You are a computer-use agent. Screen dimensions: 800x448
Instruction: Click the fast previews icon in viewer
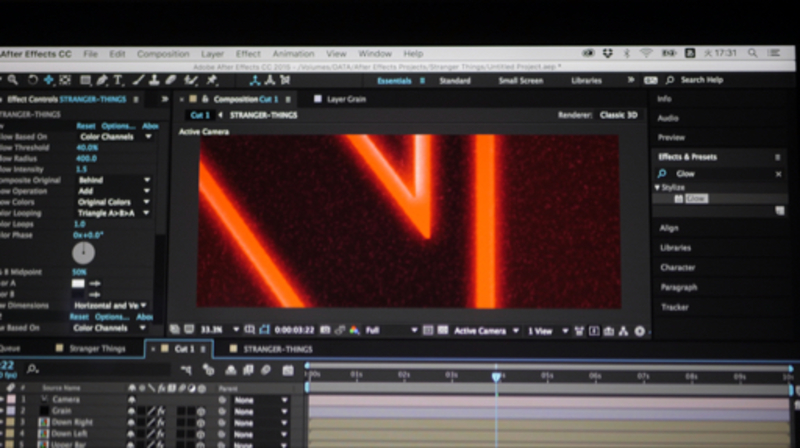594,331
